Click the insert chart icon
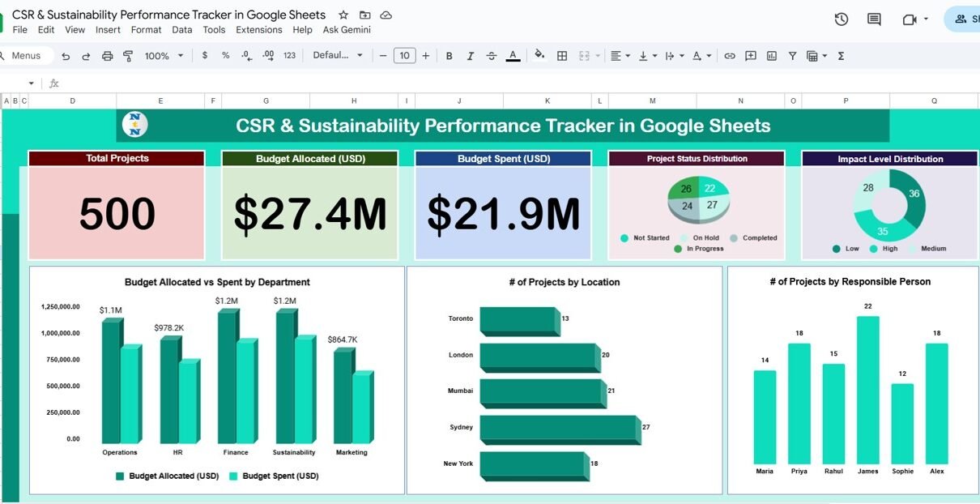The height and width of the screenshot is (504, 980). pos(772,56)
